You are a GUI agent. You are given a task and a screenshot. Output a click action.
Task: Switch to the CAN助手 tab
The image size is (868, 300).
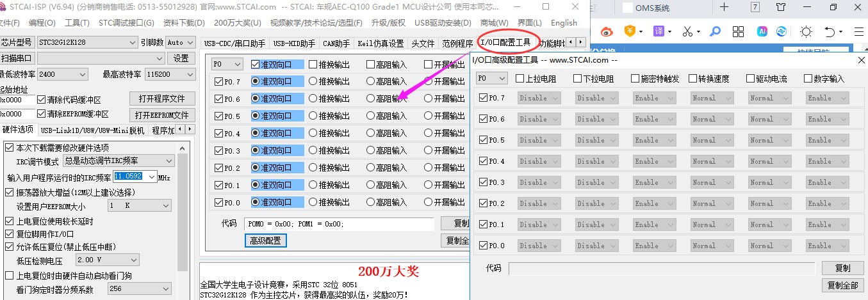(x=336, y=43)
